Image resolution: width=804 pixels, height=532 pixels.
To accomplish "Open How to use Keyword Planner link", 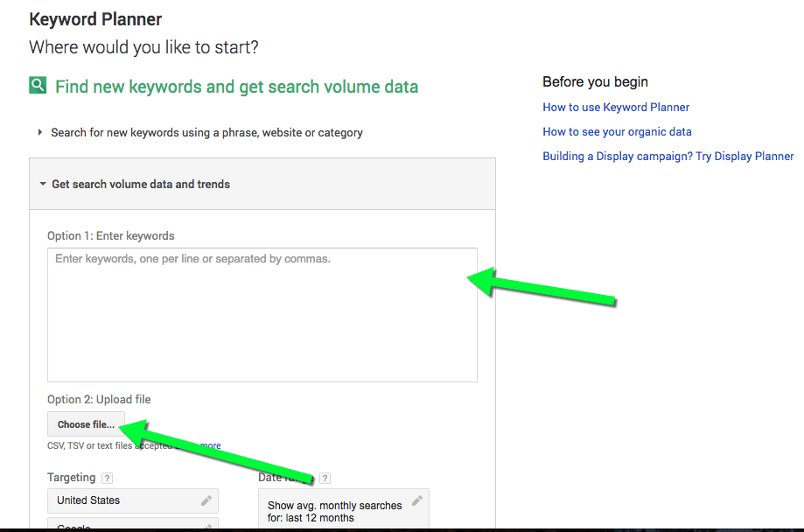I will pos(616,108).
